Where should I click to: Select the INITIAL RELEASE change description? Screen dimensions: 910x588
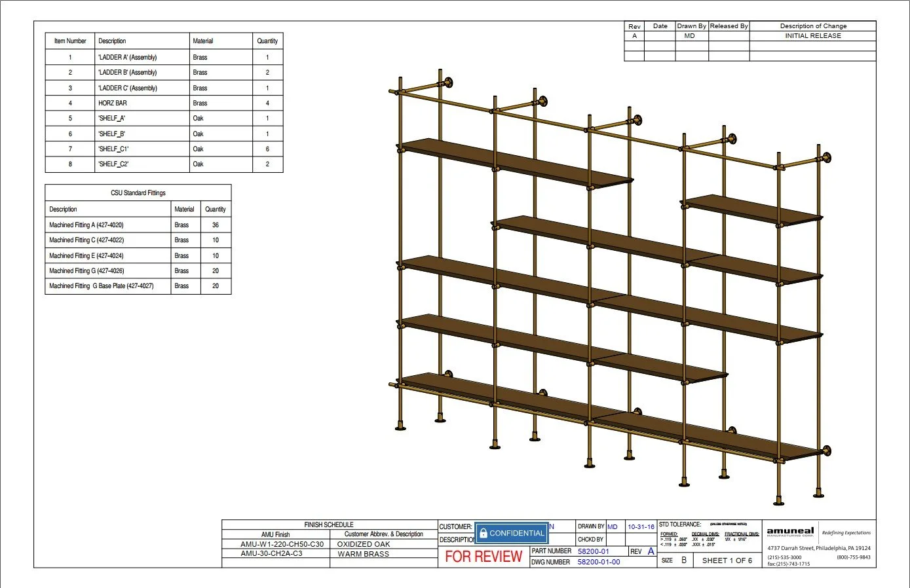pos(813,36)
